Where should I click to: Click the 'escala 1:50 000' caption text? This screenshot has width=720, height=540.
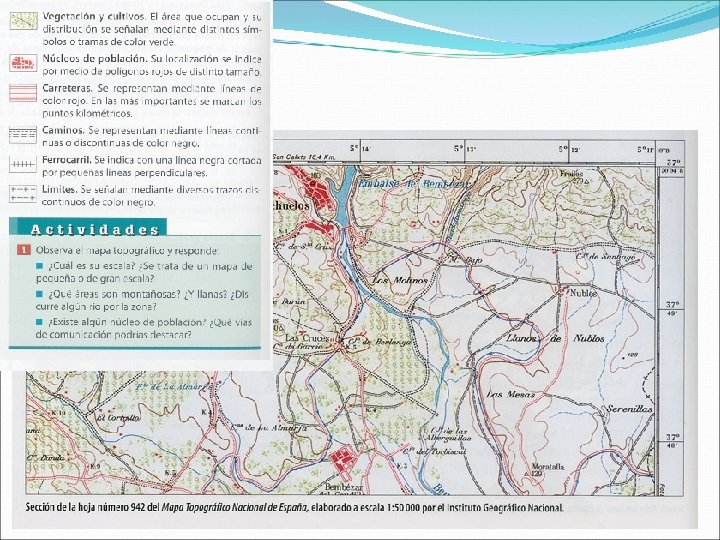tap(388, 508)
